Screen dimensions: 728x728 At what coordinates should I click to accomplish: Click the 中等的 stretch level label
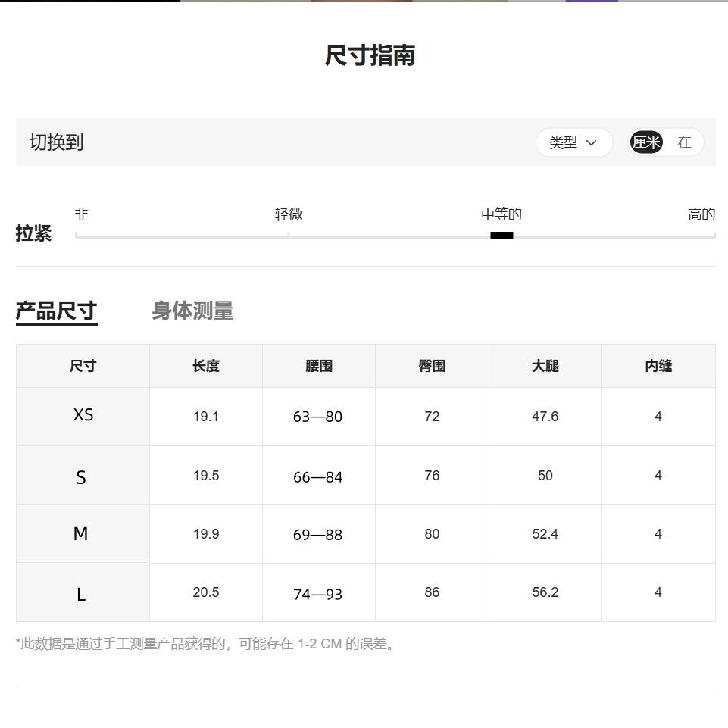(501, 214)
